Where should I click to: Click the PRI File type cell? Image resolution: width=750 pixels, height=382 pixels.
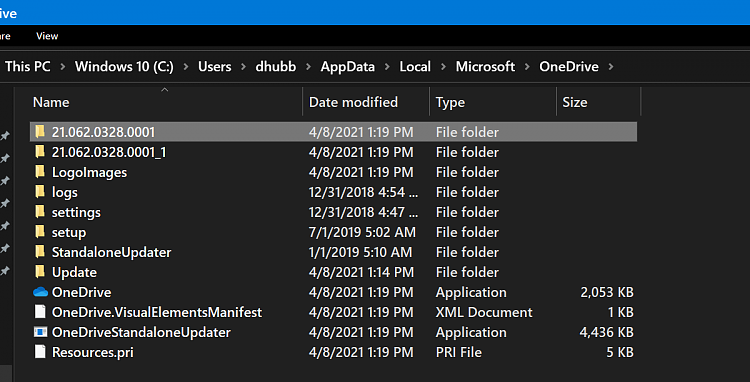coord(459,352)
